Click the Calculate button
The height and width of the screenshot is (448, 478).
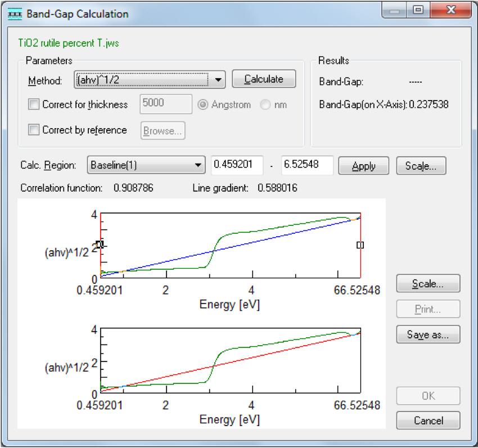pos(264,79)
